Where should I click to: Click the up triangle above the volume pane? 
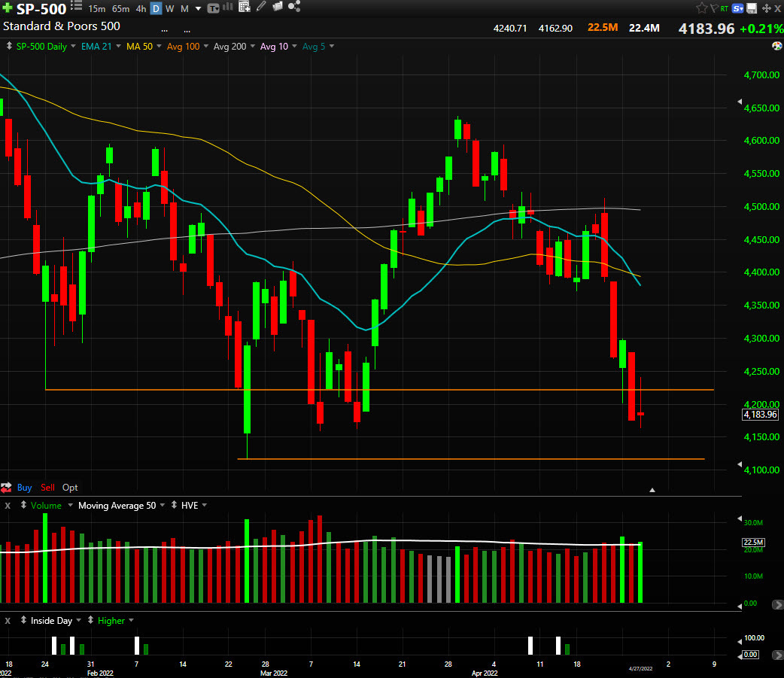point(652,490)
